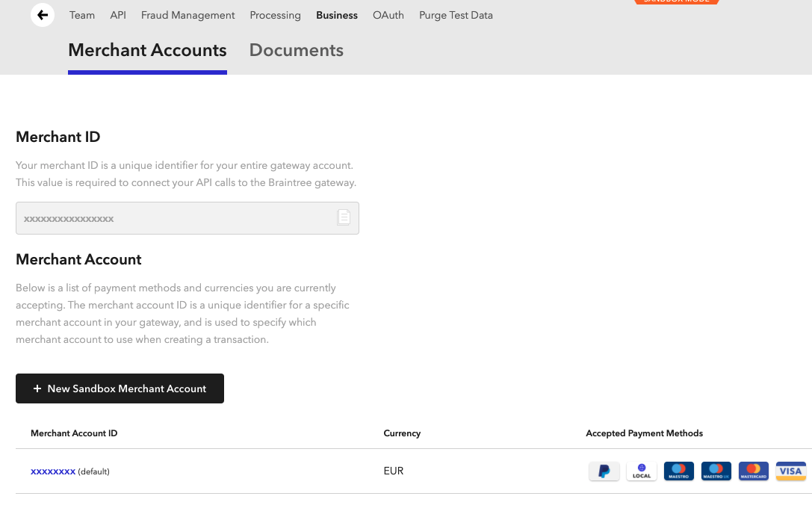The height and width of the screenshot is (511, 812).
Task: Open the OAuth menu
Action: click(x=388, y=15)
